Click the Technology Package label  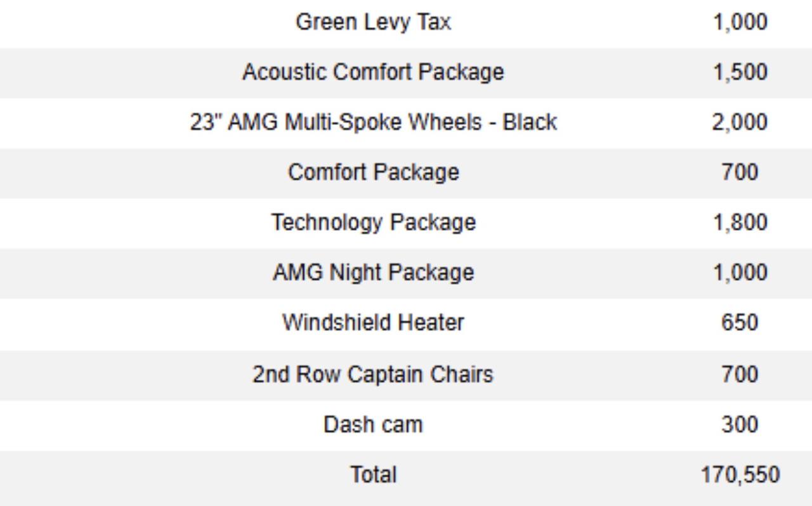click(x=373, y=222)
